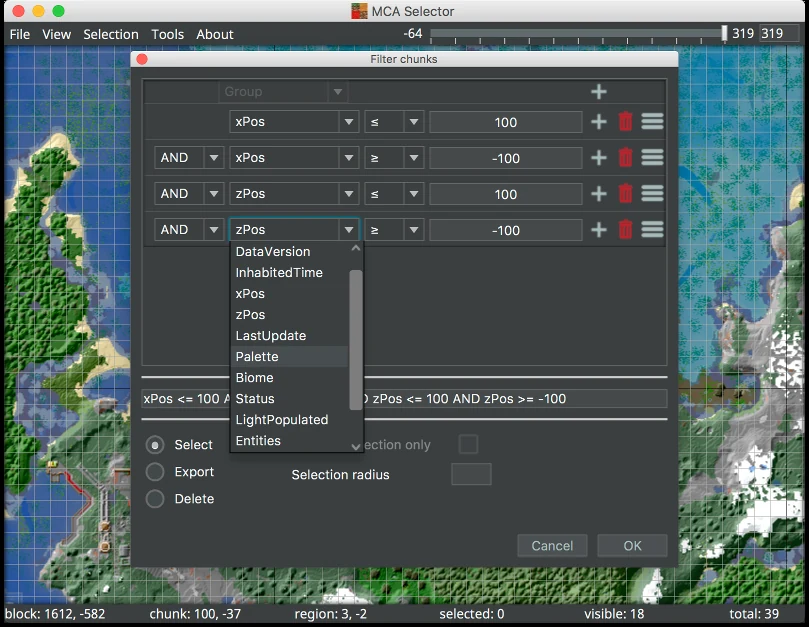Select DataVersion from the dropdown list
This screenshot has width=809, height=627.
pos(289,252)
